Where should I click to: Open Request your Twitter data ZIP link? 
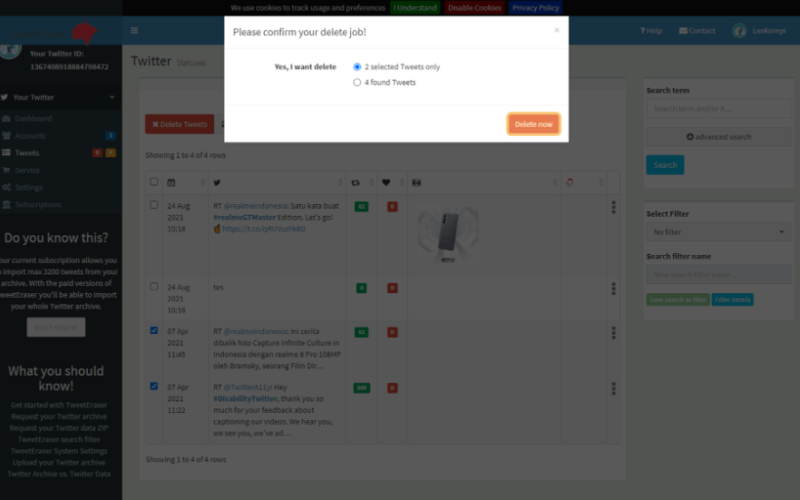(59, 428)
